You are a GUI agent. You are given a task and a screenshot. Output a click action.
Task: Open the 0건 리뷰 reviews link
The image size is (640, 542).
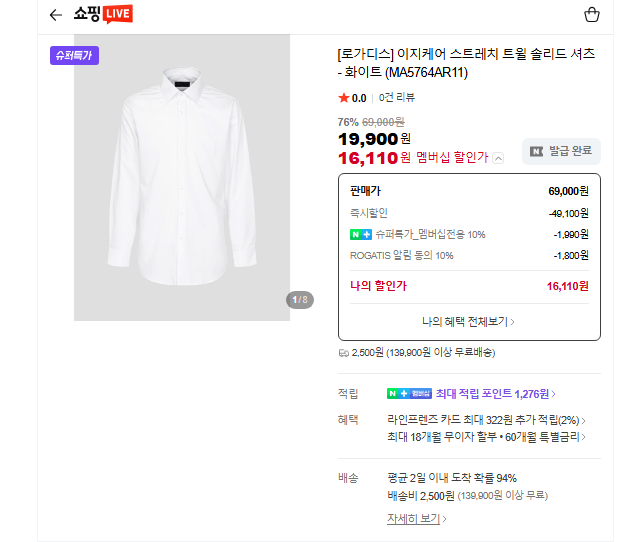pyautogui.click(x=397, y=98)
